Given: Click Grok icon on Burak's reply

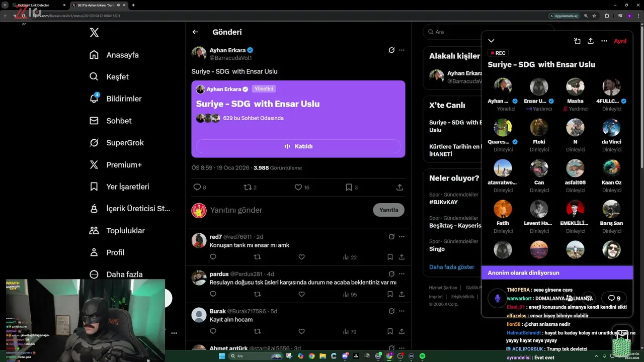Looking at the screenshot, I should 391,311.
